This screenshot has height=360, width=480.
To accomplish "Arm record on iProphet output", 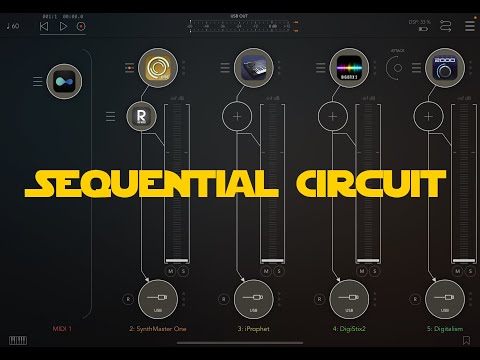I will (224, 299).
